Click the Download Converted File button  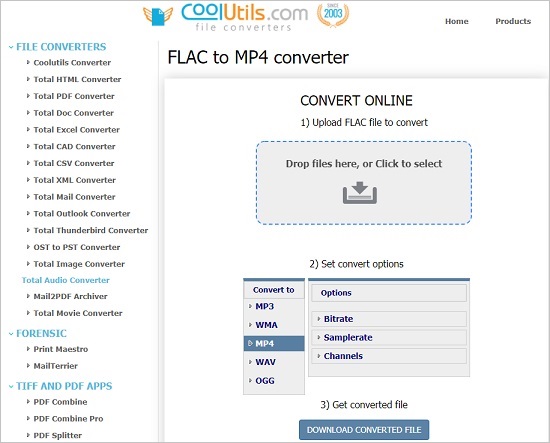click(364, 430)
